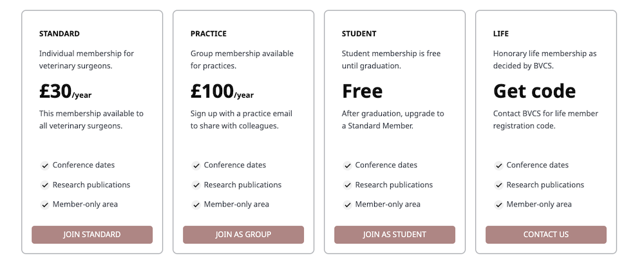
Task: Click the STANDARD plan title
Action: [59, 33]
